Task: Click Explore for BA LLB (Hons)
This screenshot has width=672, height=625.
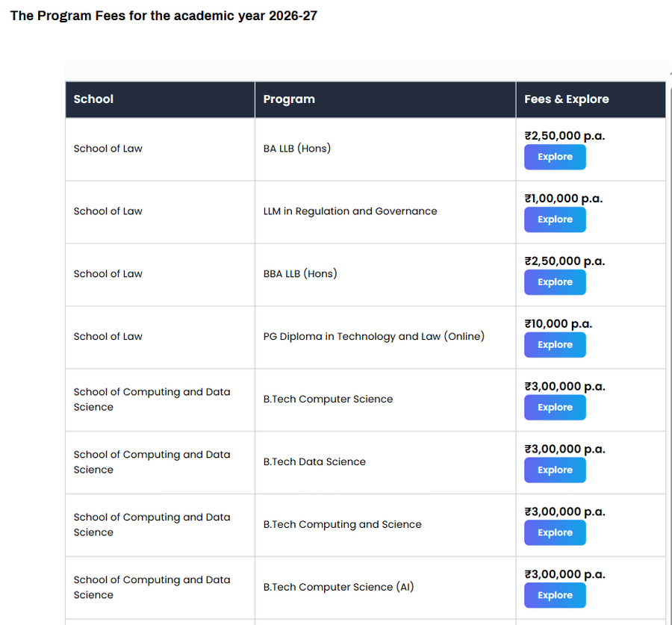Action: tap(555, 157)
